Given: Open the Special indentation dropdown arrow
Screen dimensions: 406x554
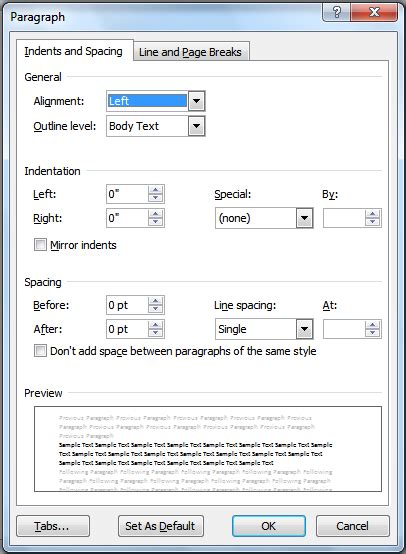Looking at the screenshot, I should point(305,218).
